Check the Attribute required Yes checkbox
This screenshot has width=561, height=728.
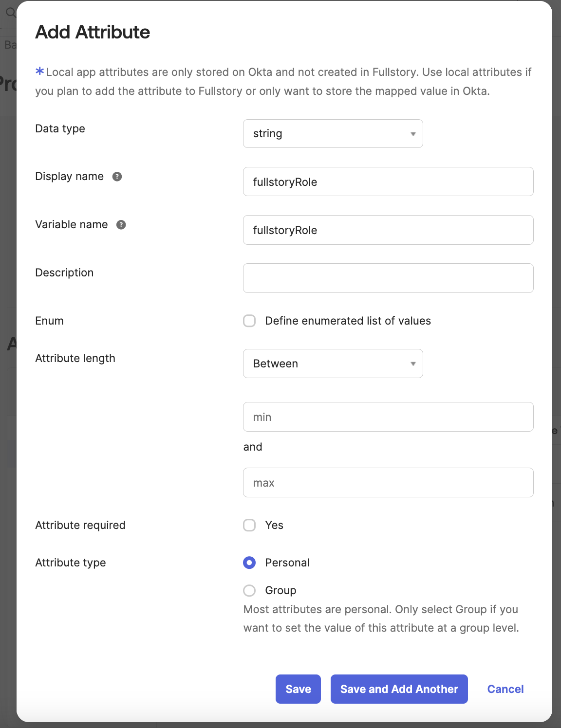click(x=249, y=526)
